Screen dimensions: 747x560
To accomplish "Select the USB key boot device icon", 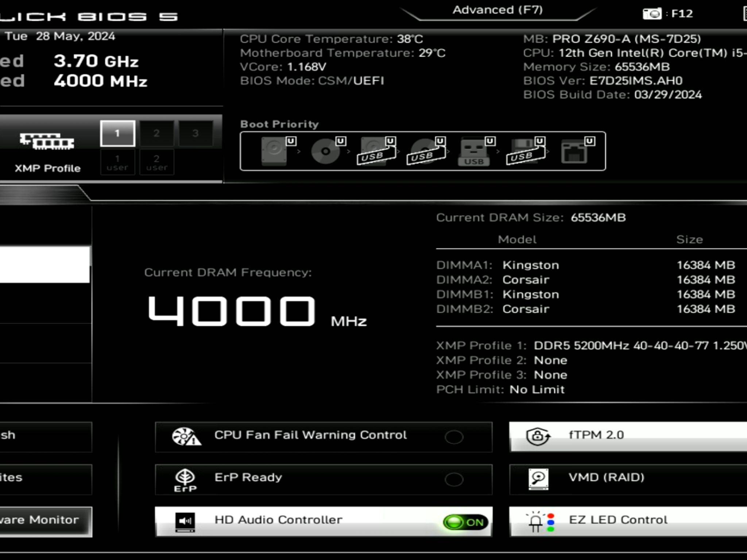I will pos(474,152).
